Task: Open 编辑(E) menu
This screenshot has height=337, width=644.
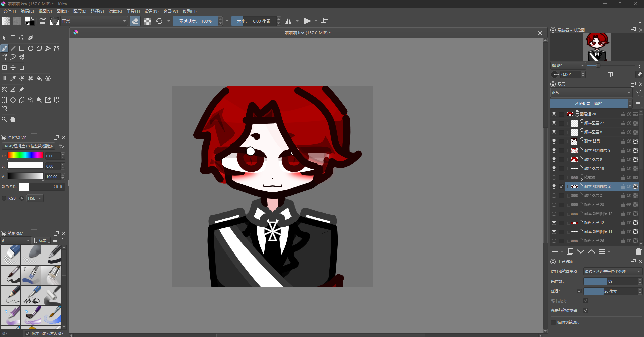Action: point(27,11)
